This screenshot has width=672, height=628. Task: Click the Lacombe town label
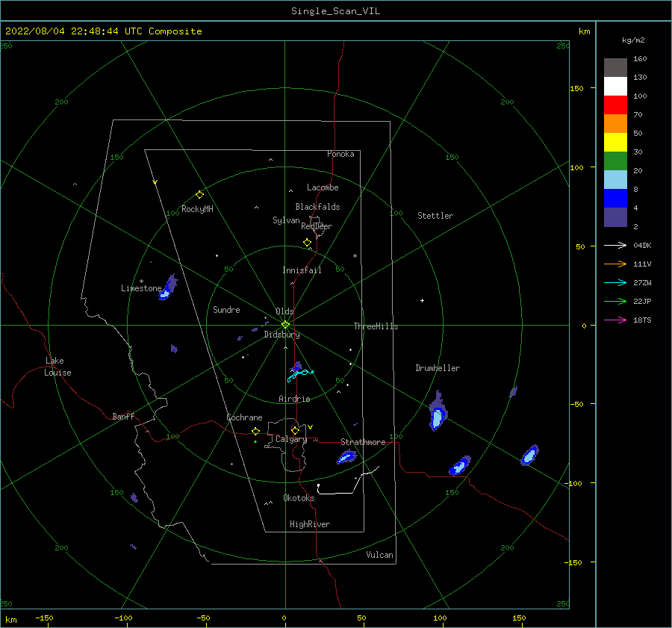point(323,187)
